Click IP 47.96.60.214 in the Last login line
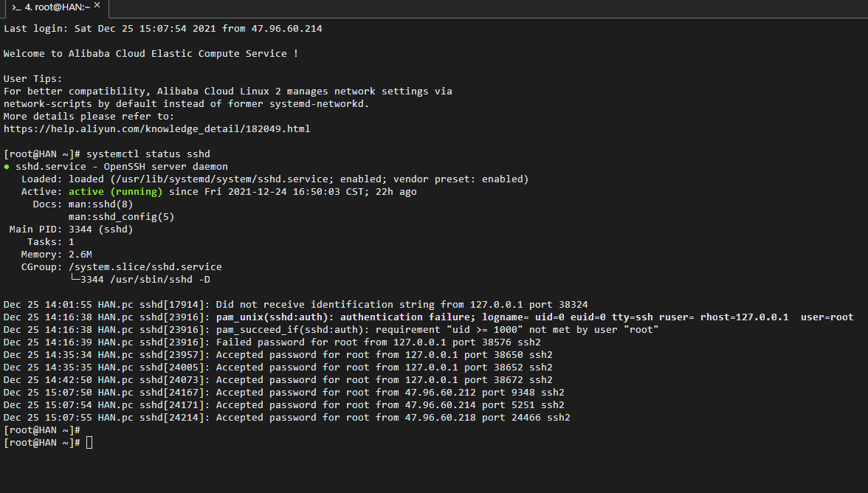The width and height of the screenshot is (868, 493). click(x=286, y=28)
